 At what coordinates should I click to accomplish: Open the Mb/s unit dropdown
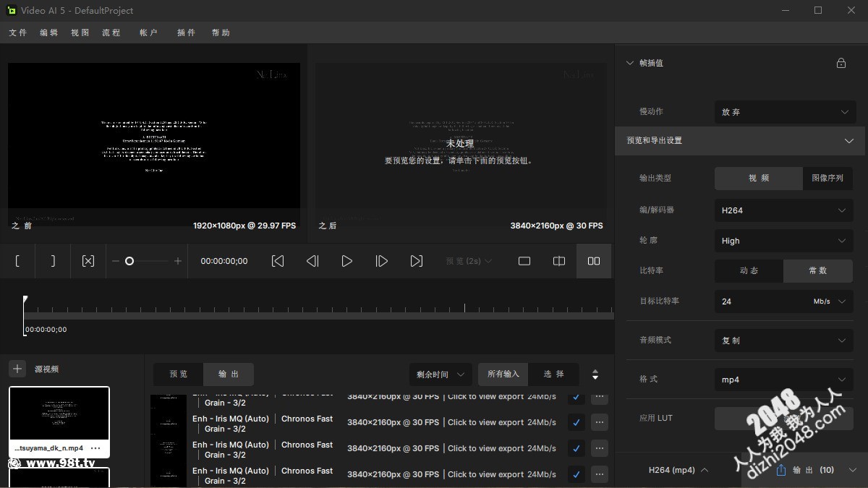pos(829,301)
